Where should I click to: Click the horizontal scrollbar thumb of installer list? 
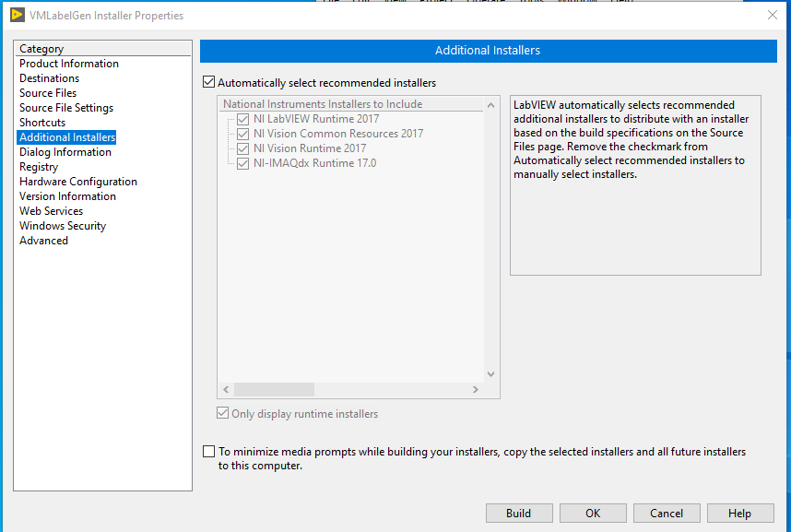pos(274,389)
